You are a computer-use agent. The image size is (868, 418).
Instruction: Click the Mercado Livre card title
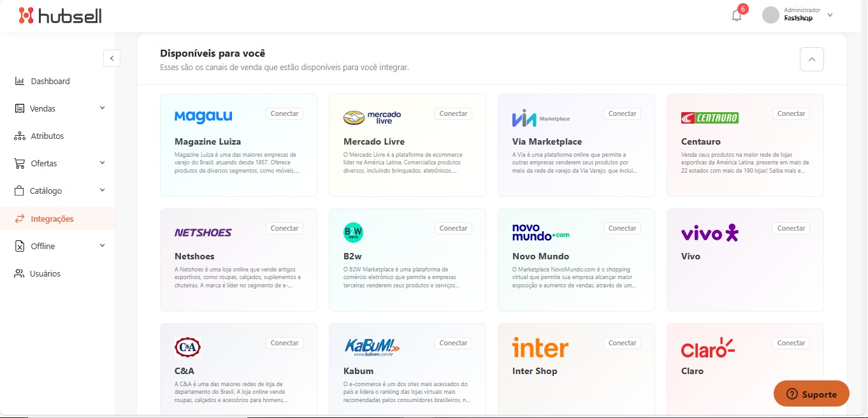click(x=374, y=141)
